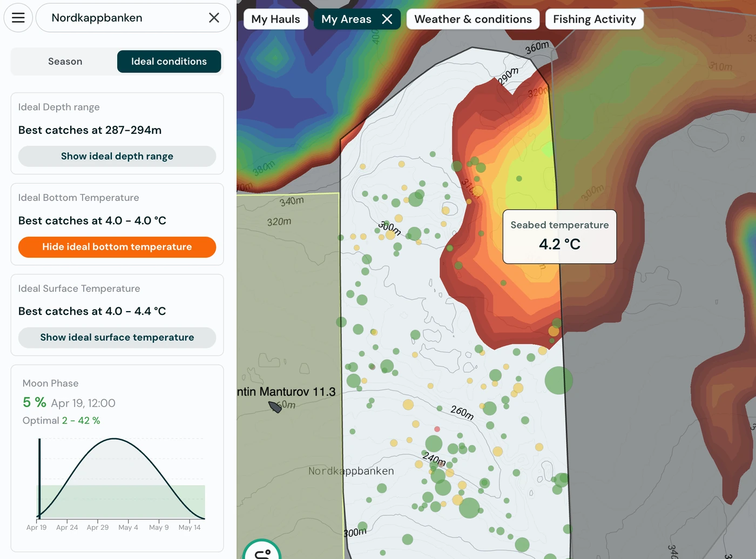Select the Ideal conditions tab
This screenshot has width=756, height=559.
click(x=168, y=62)
